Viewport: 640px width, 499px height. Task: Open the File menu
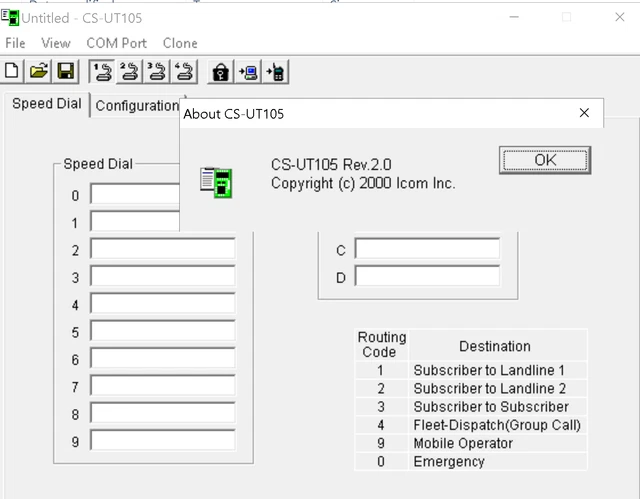point(15,43)
